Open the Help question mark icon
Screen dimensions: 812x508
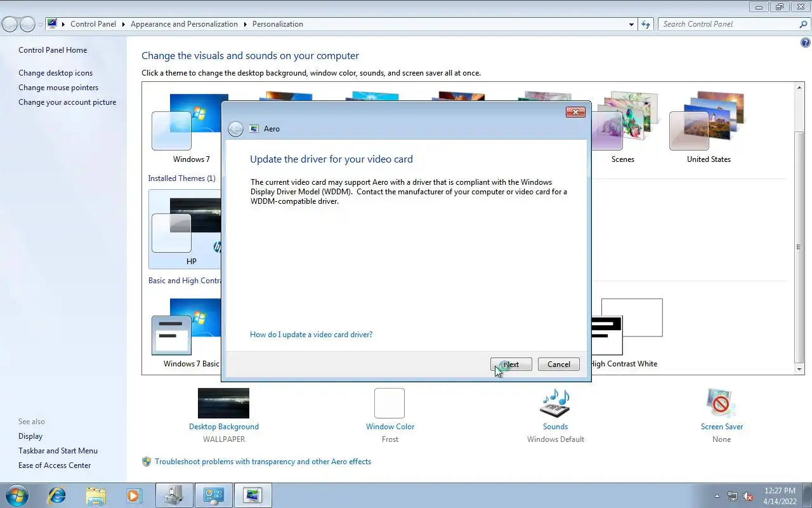coord(806,43)
